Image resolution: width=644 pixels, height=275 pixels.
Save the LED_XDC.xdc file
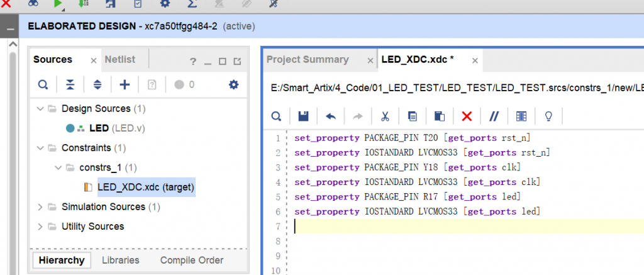click(303, 116)
